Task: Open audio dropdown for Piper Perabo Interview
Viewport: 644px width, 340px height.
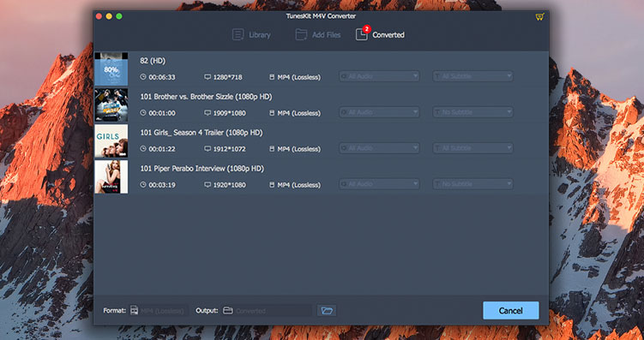Action: (379, 184)
